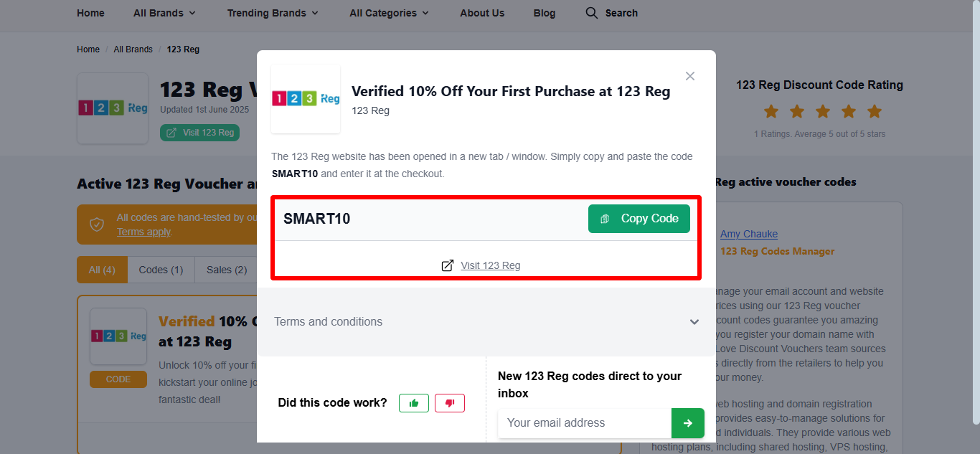Click the first rating star
This screenshot has width=980, height=454.
point(771,111)
